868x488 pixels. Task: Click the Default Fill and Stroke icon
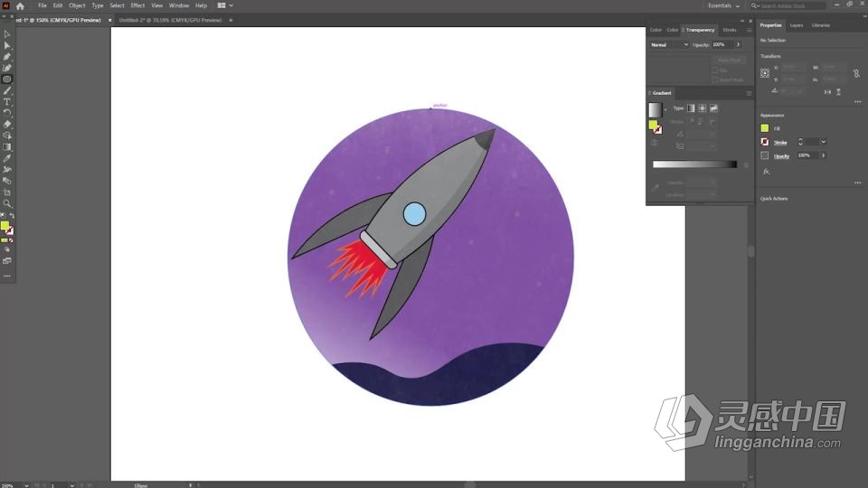pos(3,216)
